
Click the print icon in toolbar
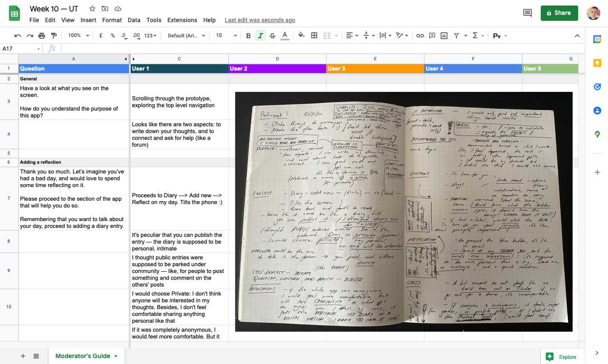(x=42, y=36)
